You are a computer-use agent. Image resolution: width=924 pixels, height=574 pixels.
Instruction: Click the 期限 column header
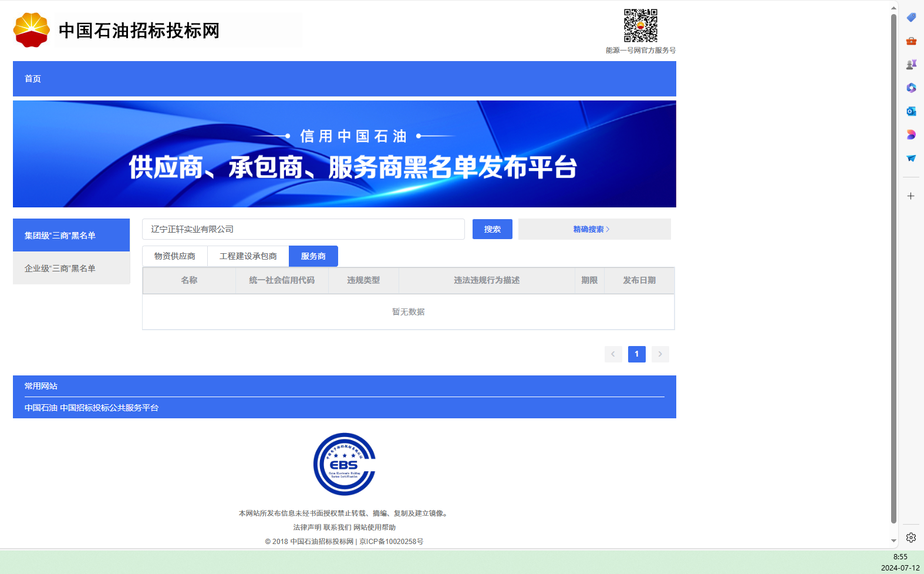tap(589, 280)
